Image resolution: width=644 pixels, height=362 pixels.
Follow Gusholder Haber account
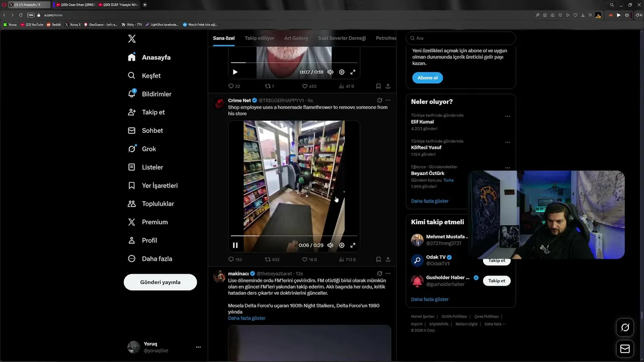pyautogui.click(x=497, y=281)
